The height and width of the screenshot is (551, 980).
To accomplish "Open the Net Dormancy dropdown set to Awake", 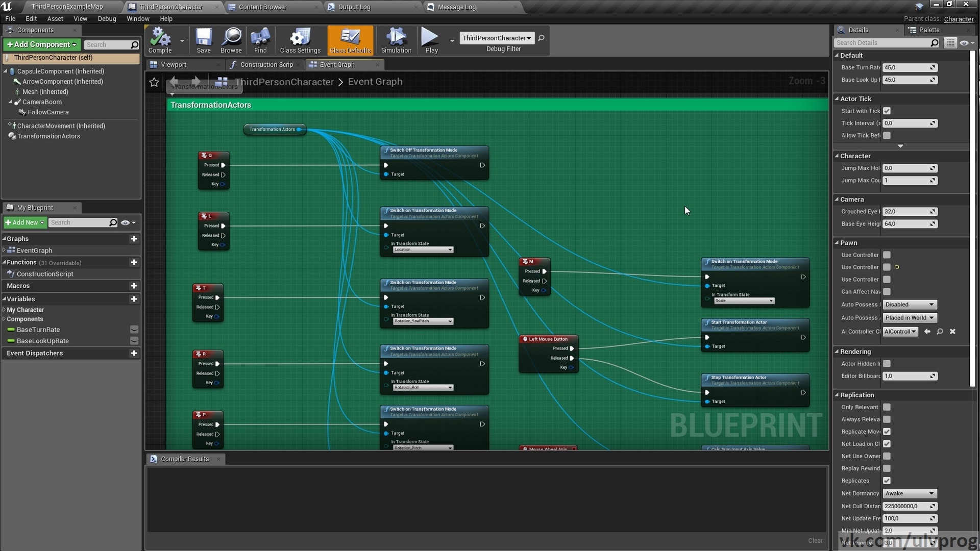I will coord(910,493).
